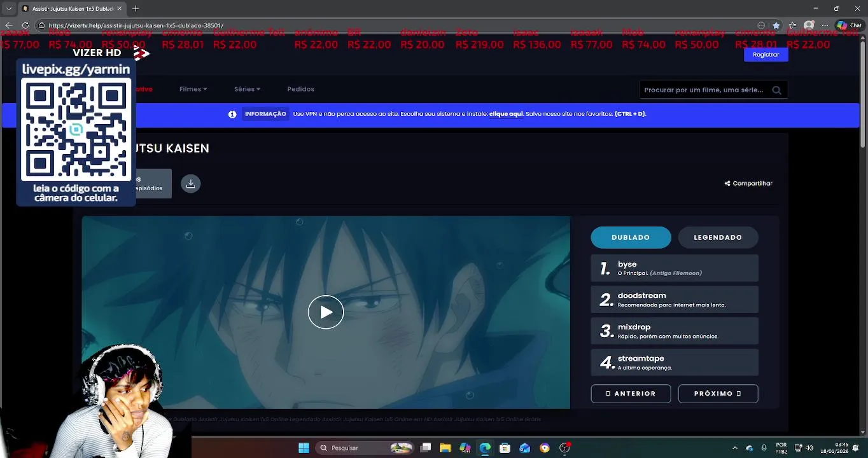Click the INFORMAÇÃO badge in blue banner
The image size is (868, 458).
click(x=265, y=114)
